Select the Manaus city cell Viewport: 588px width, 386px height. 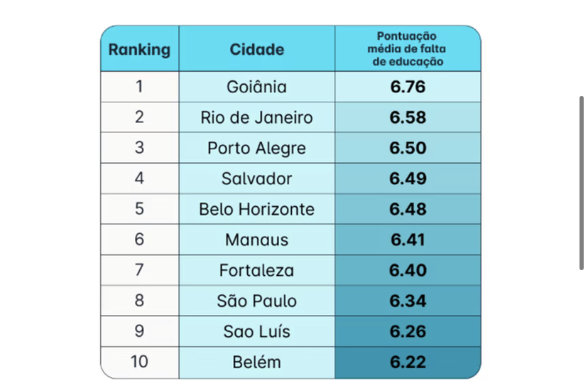point(256,240)
